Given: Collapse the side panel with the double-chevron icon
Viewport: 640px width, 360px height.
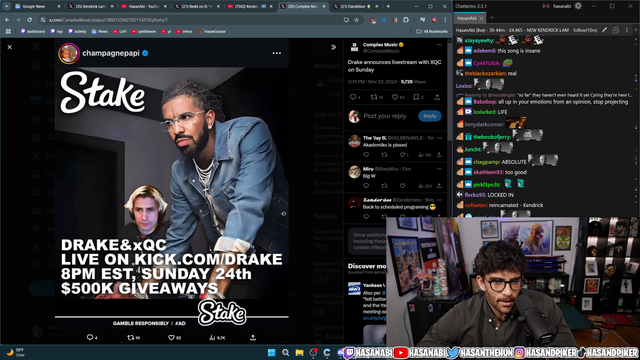Looking at the screenshot, I should click(x=333, y=47).
